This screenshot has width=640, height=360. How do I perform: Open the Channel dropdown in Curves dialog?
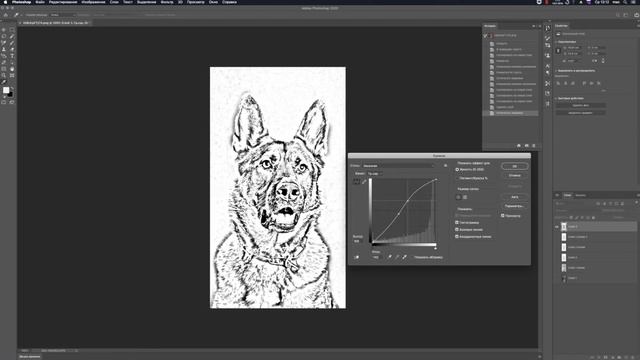[375, 173]
